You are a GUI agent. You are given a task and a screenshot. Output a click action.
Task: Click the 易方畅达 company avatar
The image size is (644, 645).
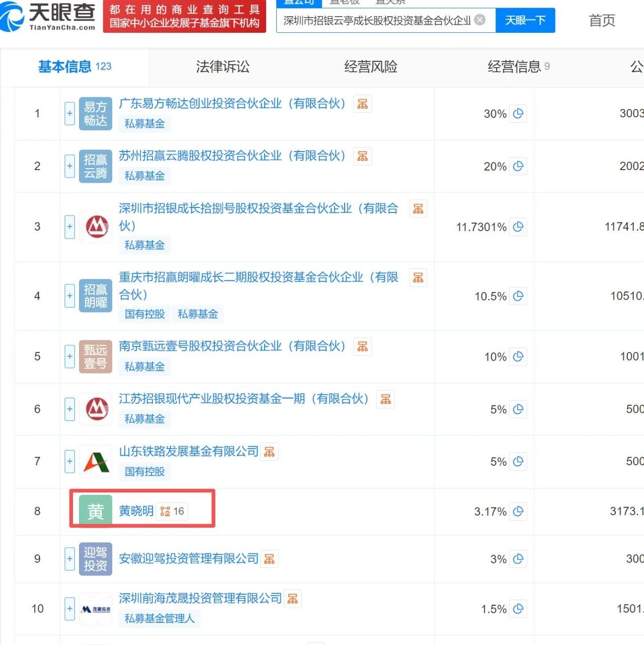tap(96, 114)
